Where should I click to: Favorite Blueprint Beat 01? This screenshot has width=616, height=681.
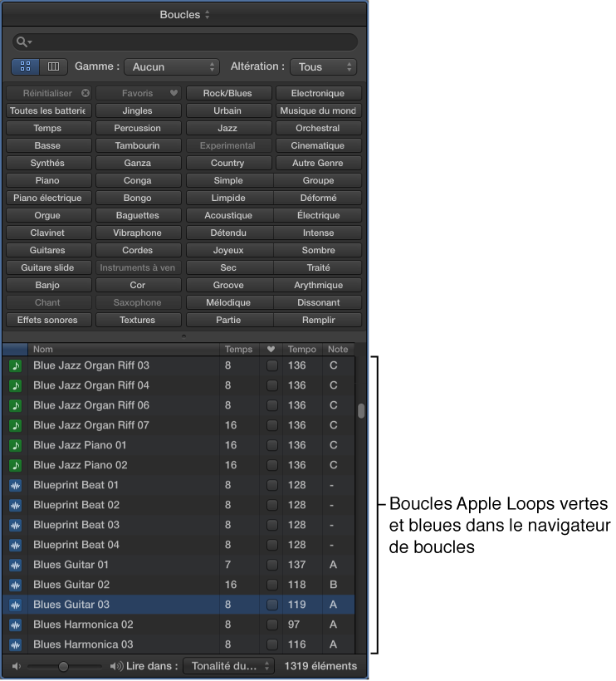pyautogui.click(x=272, y=486)
